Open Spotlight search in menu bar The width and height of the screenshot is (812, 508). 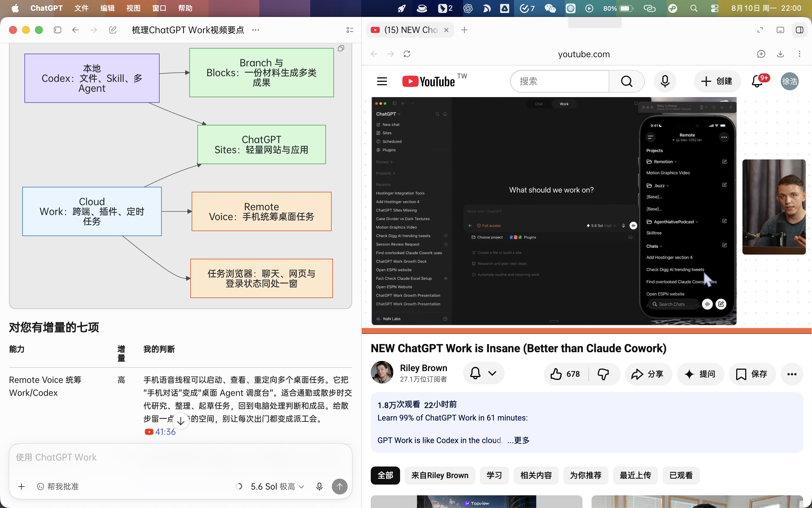point(694,8)
